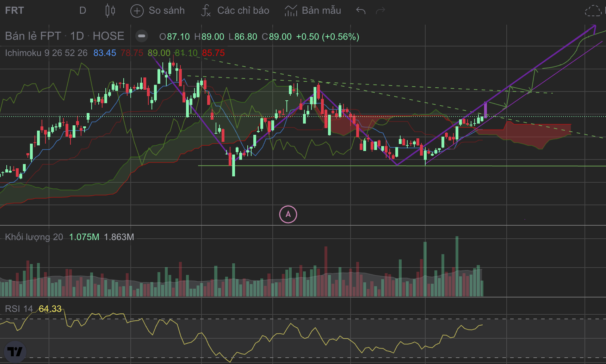Click the TradingView logo
This screenshot has height=364, width=606.
[15, 352]
